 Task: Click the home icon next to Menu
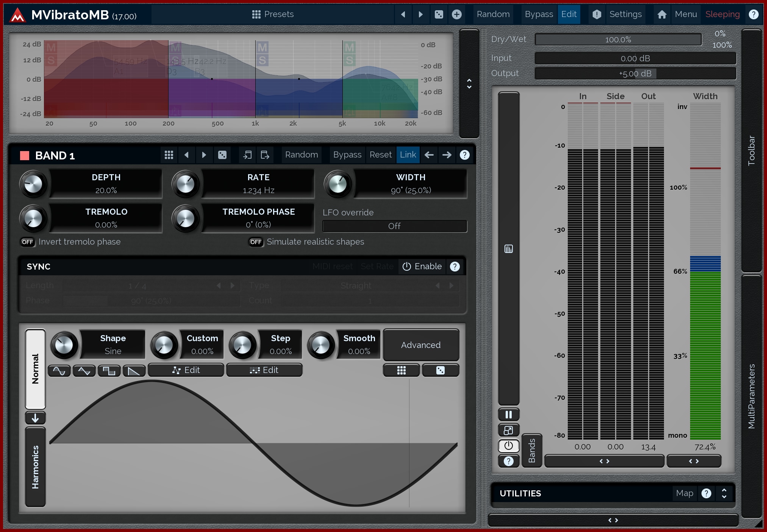(x=662, y=14)
